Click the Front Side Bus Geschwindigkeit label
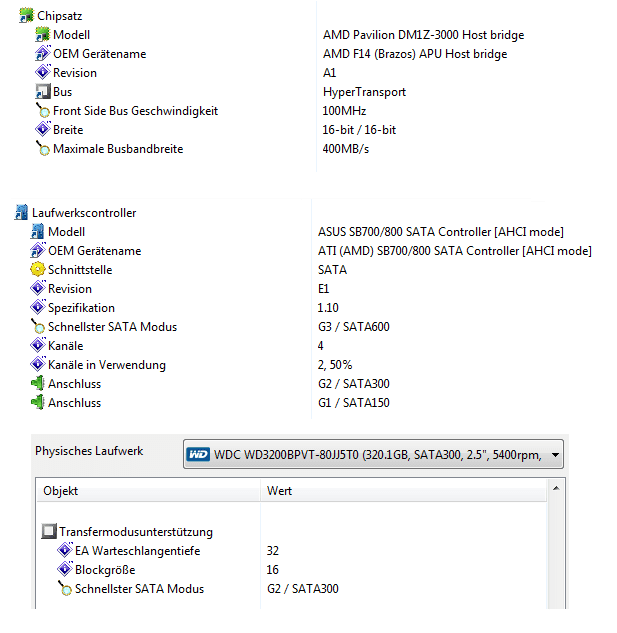This screenshot has height=633, width=617. [135, 111]
